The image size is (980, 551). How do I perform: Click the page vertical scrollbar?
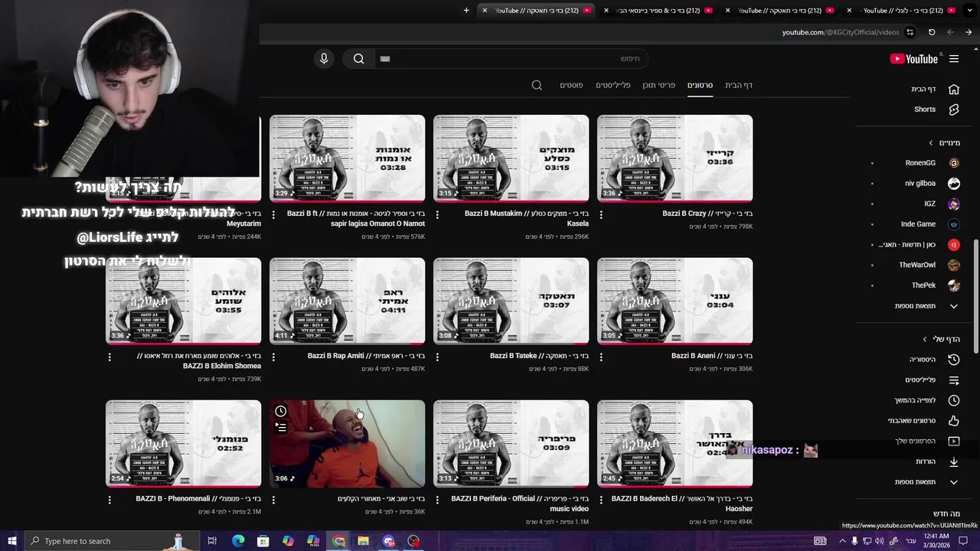coord(975,297)
